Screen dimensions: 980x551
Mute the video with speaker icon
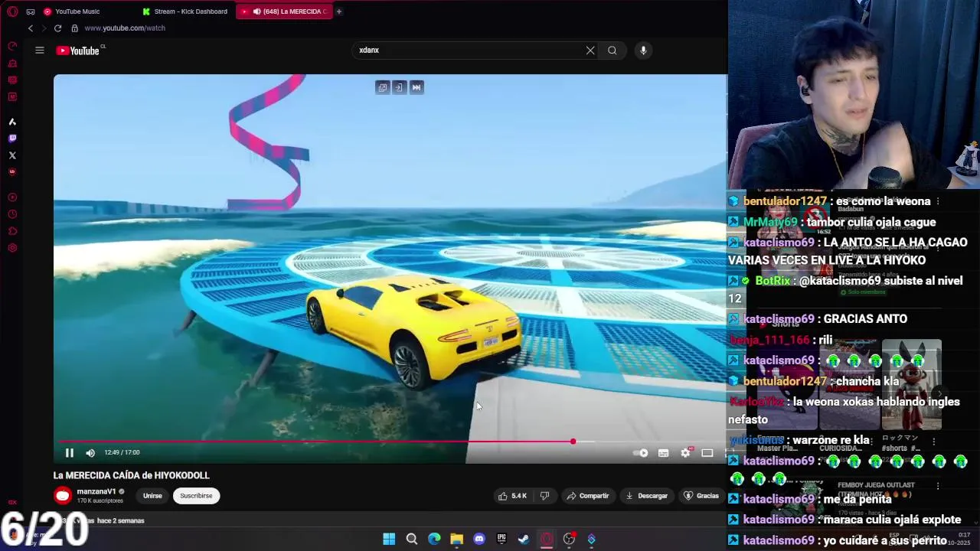(90, 453)
